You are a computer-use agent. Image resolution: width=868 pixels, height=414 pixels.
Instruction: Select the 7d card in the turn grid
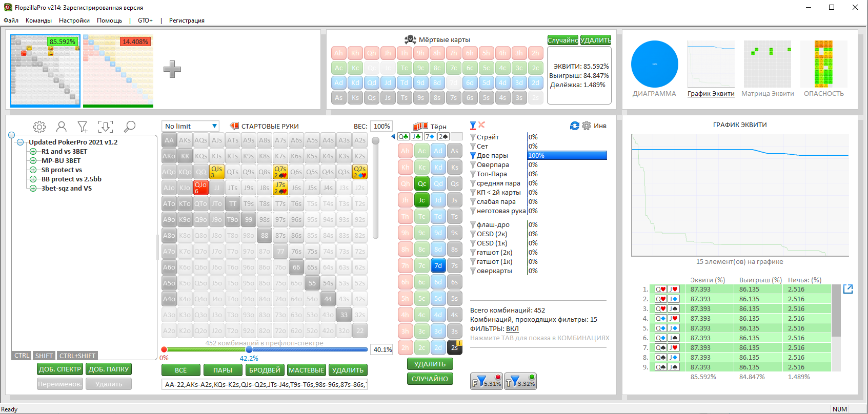tap(438, 265)
